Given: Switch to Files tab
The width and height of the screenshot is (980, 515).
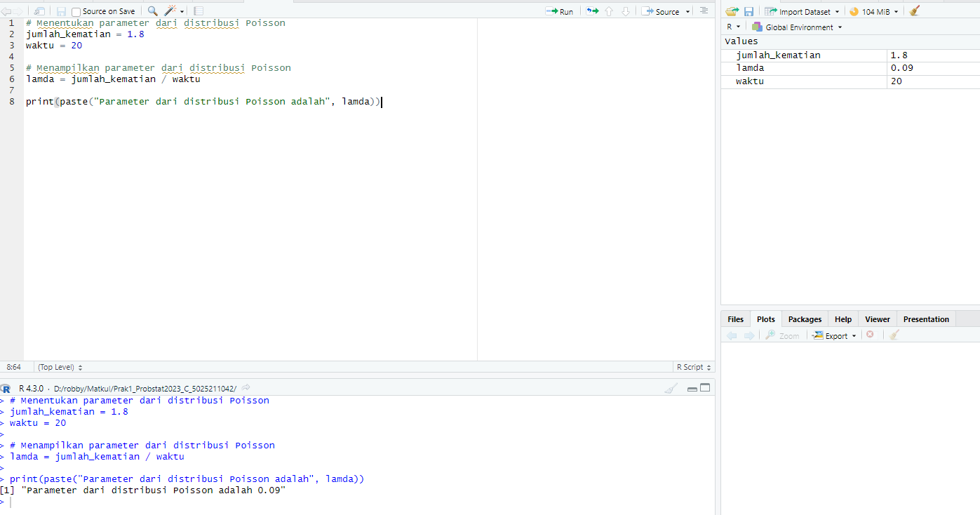Looking at the screenshot, I should (x=735, y=319).
